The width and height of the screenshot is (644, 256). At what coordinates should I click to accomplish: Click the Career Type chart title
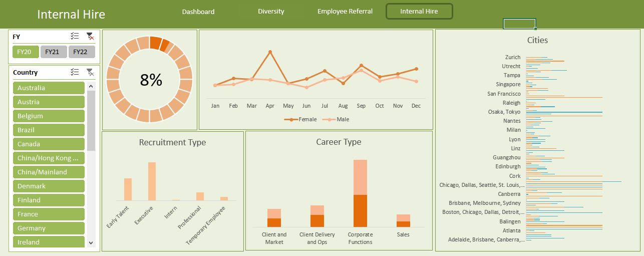click(x=339, y=142)
